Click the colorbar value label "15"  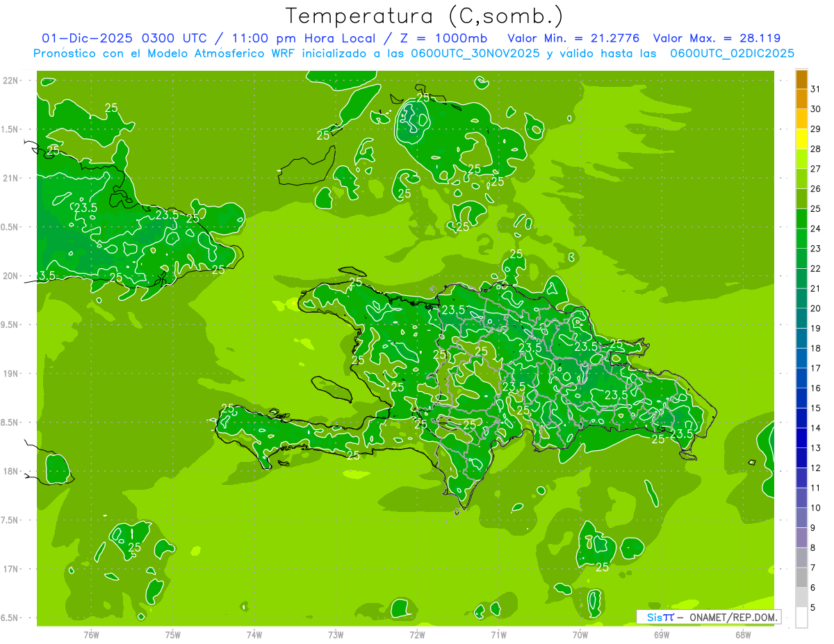coord(816,408)
